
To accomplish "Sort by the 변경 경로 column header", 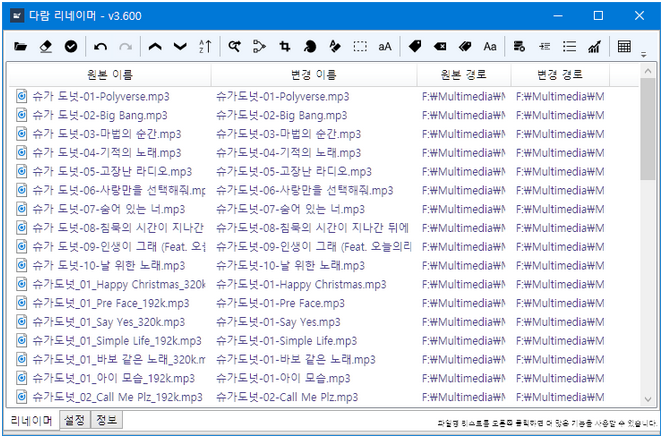I will 560,75.
